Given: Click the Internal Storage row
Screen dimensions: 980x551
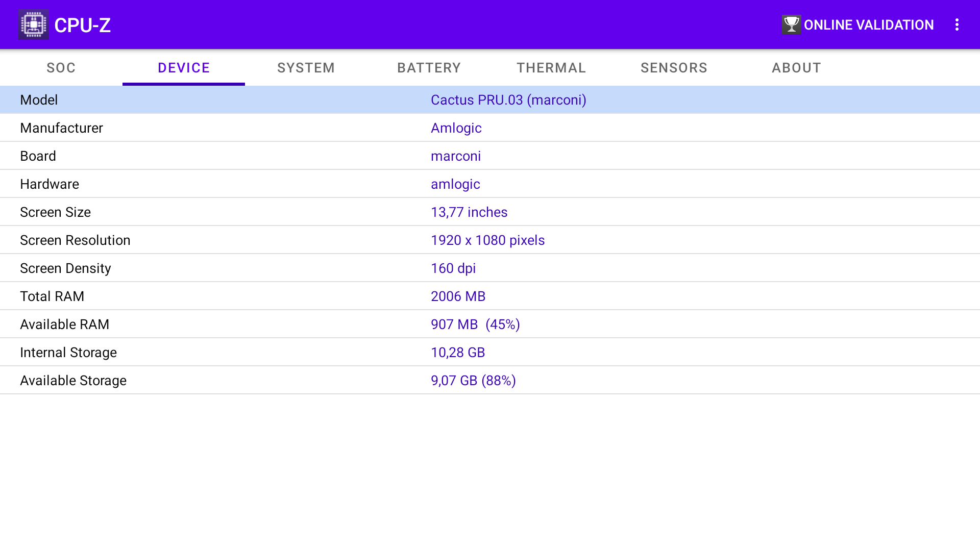Looking at the screenshot, I should (490, 353).
